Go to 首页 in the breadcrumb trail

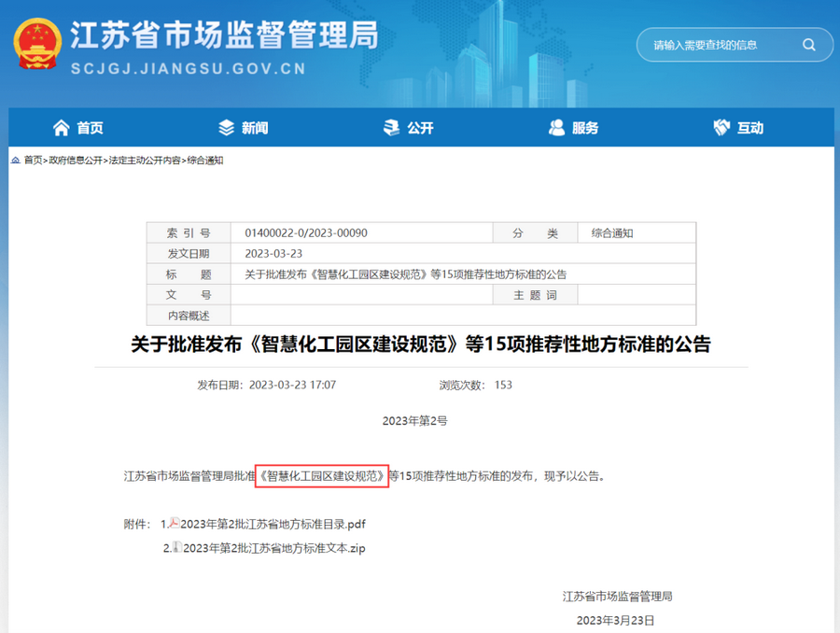point(33,161)
